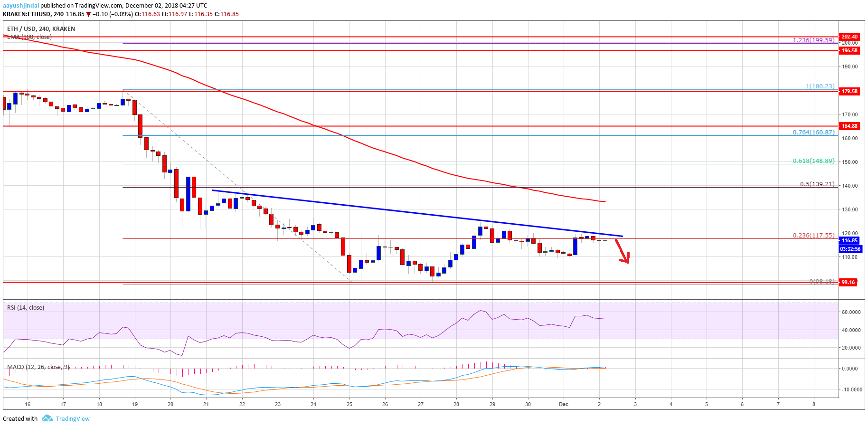Click the 03:32:56 countdown timer tag

point(849,249)
